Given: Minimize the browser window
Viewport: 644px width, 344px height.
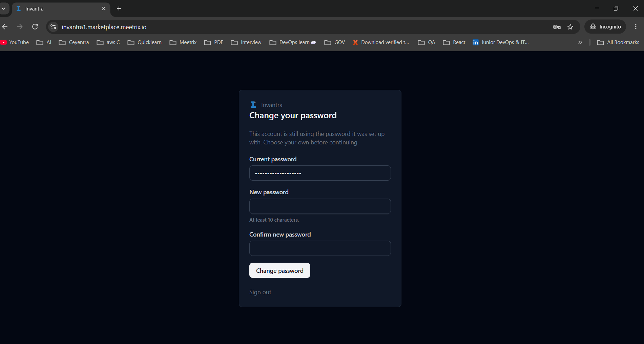Looking at the screenshot, I should pyautogui.click(x=597, y=8).
